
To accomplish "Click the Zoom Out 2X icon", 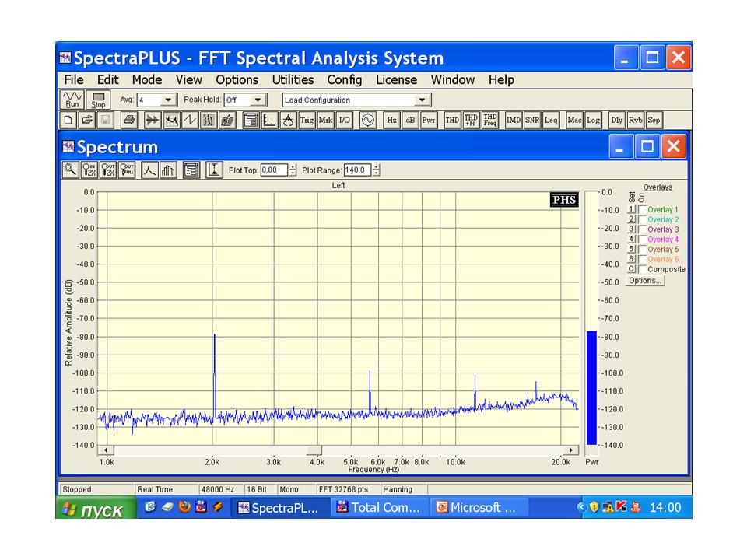I will pyautogui.click(x=108, y=170).
